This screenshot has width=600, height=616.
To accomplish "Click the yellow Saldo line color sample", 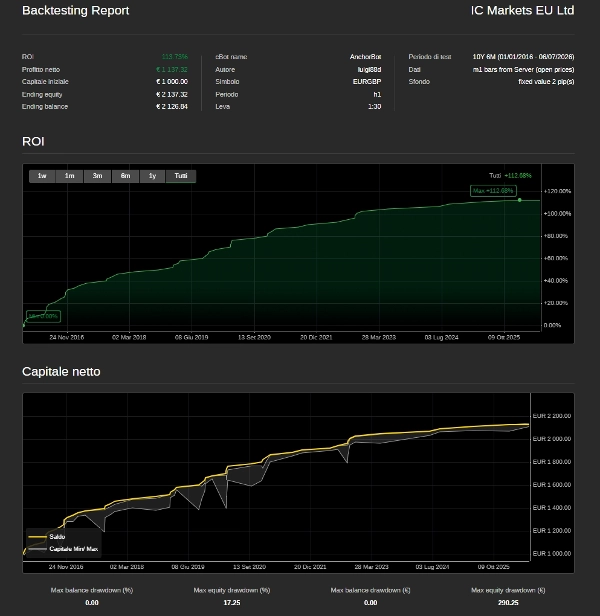I will [38, 537].
